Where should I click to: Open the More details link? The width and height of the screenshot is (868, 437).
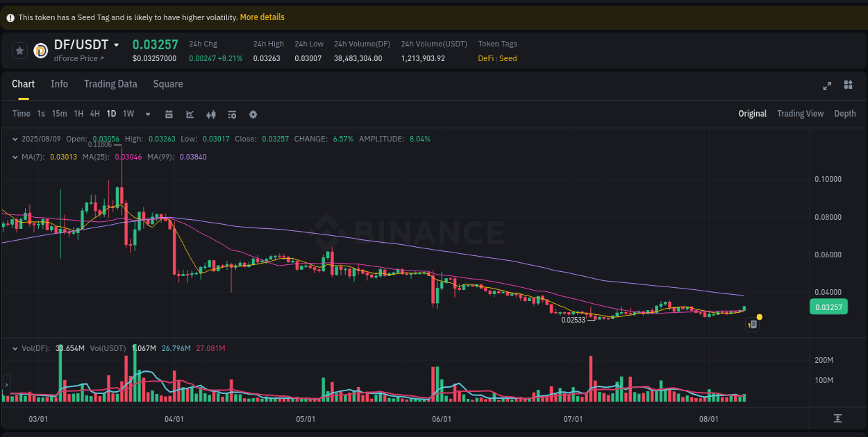click(262, 17)
